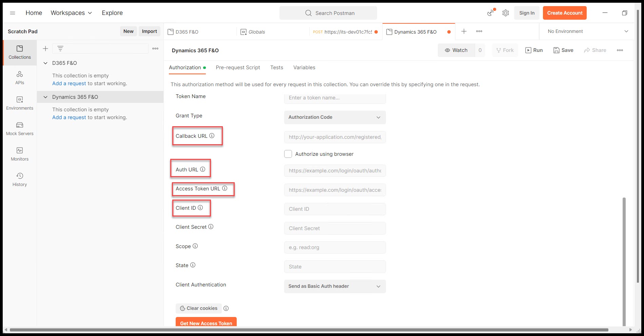Image resolution: width=644 pixels, height=336 pixels.
Task: Switch to the Globals tab
Action: 273,32
